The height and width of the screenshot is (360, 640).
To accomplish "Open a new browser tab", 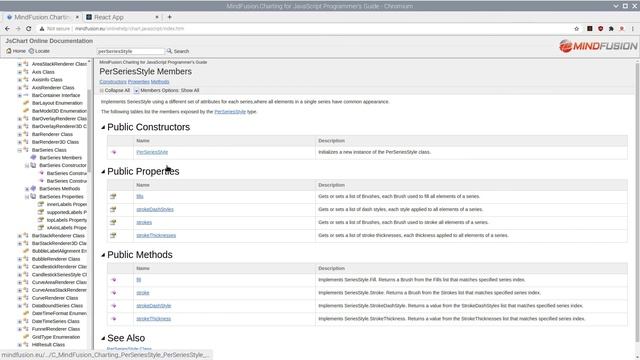I will (x=169, y=17).
